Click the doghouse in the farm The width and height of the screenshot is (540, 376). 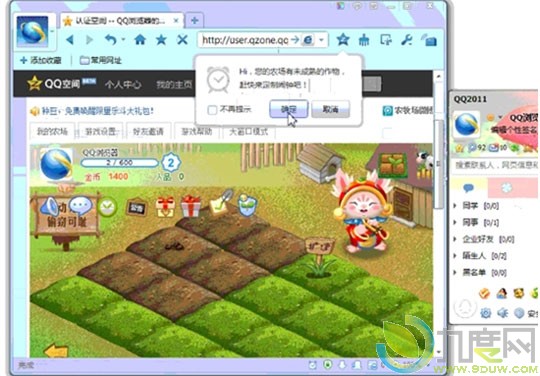tap(319, 163)
